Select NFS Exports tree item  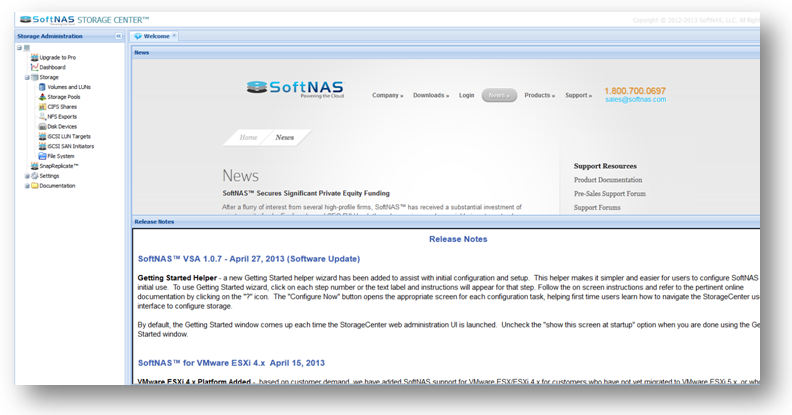62,117
